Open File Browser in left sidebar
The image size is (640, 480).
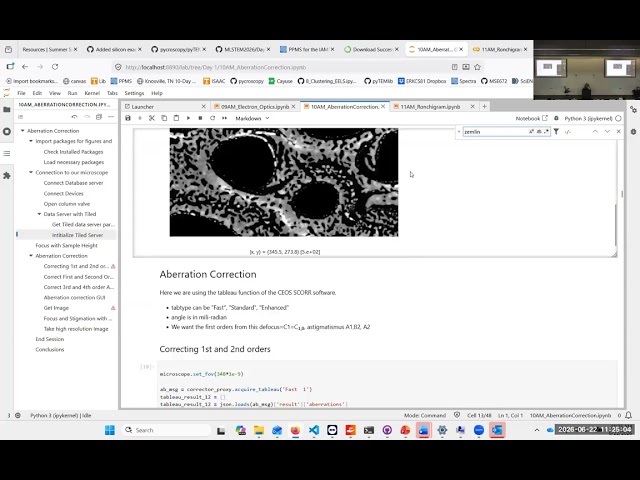coord(7,109)
